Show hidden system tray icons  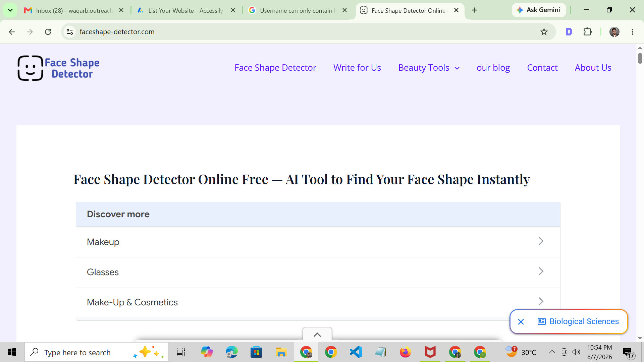[x=552, y=352]
